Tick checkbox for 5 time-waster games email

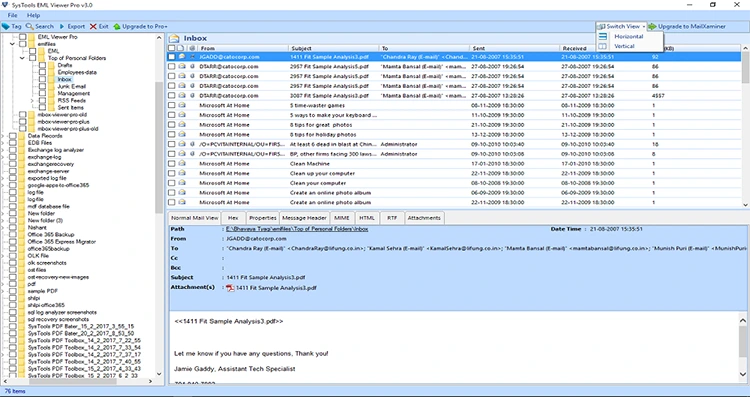[x=172, y=105]
